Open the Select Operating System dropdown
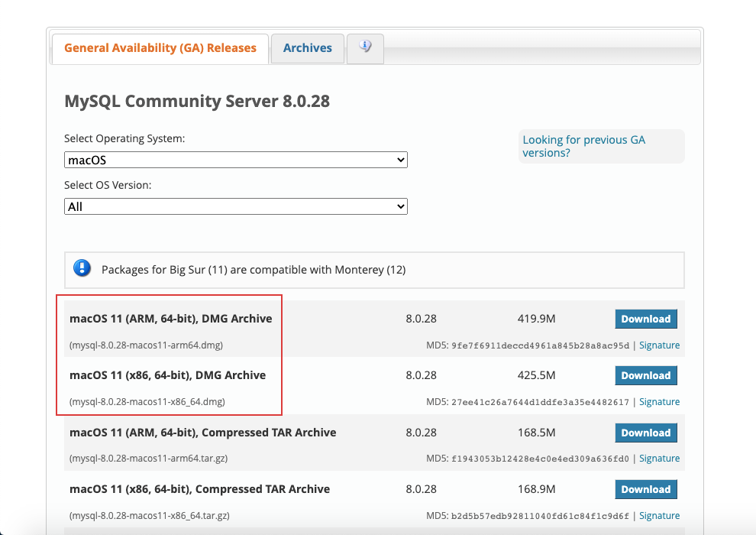This screenshot has width=756, height=535. tap(236, 160)
